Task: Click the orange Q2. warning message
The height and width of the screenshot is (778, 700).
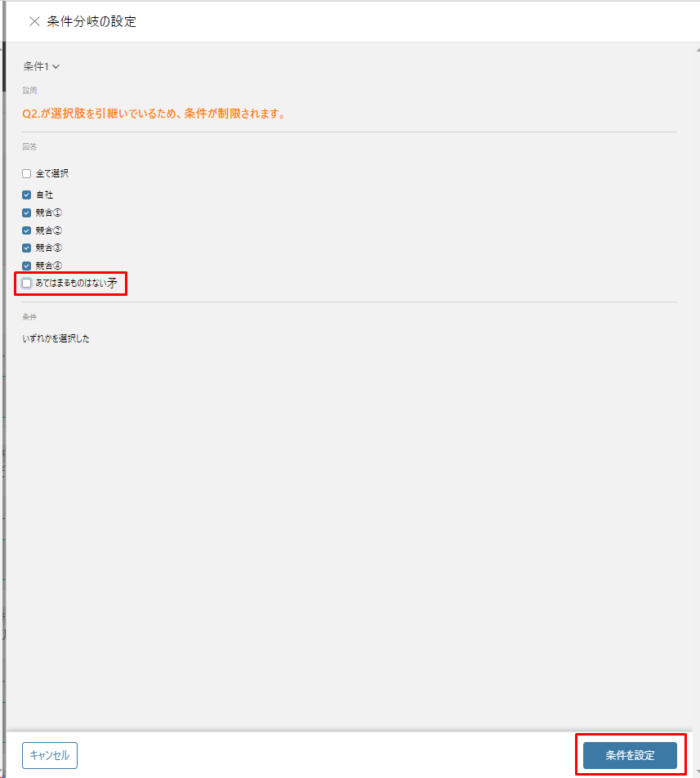Action: click(x=154, y=114)
